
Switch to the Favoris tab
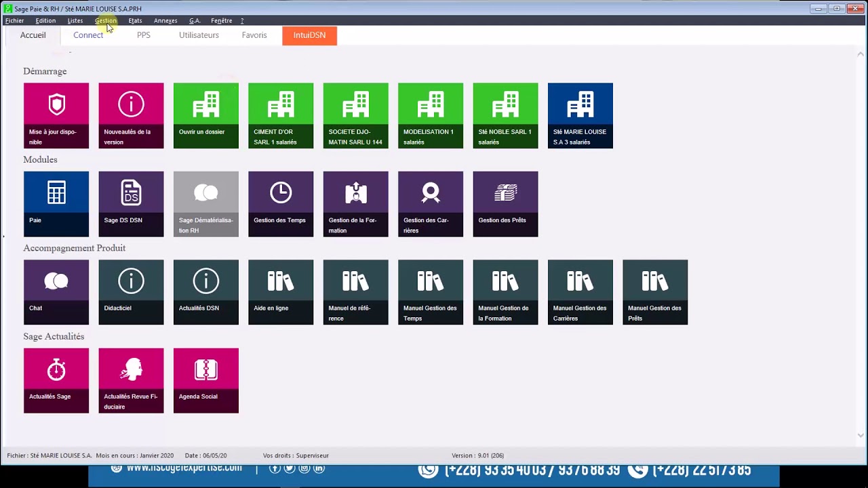pyautogui.click(x=254, y=35)
